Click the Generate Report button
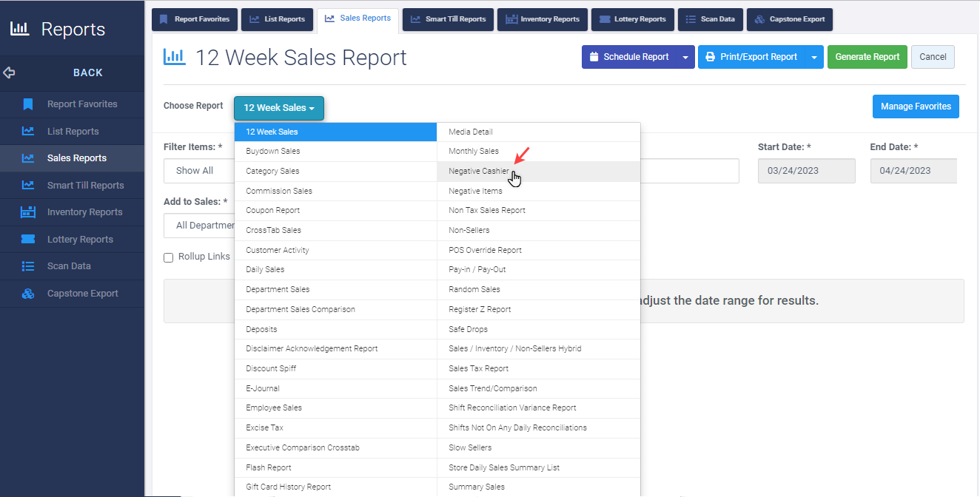 click(x=867, y=57)
